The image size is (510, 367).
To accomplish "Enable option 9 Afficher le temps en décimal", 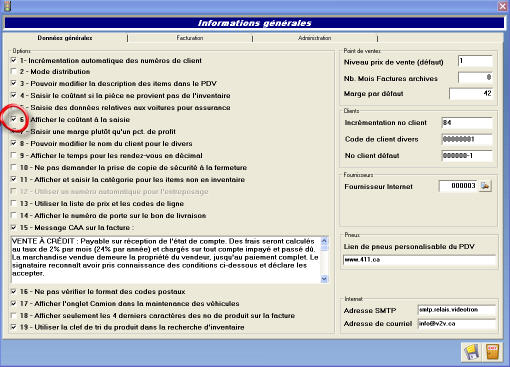I will point(14,155).
